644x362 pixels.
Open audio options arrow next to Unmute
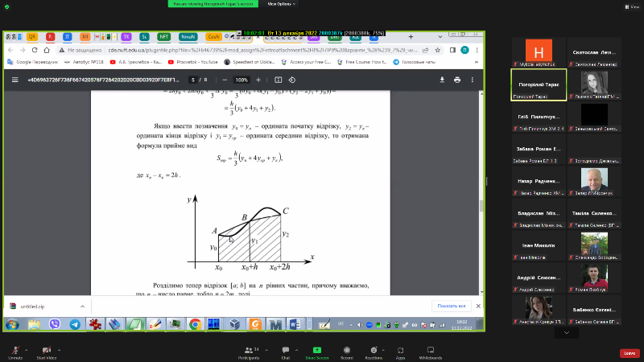pos(27,350)
